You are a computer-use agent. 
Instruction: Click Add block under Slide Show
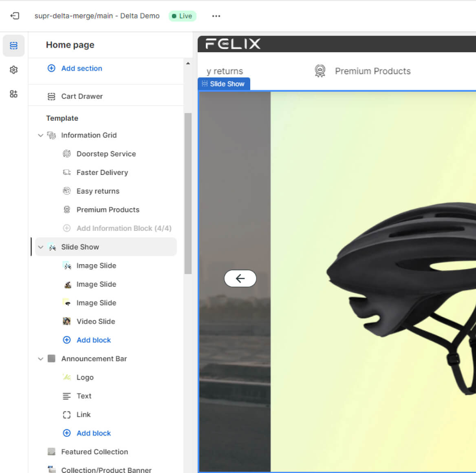[93, 340]
